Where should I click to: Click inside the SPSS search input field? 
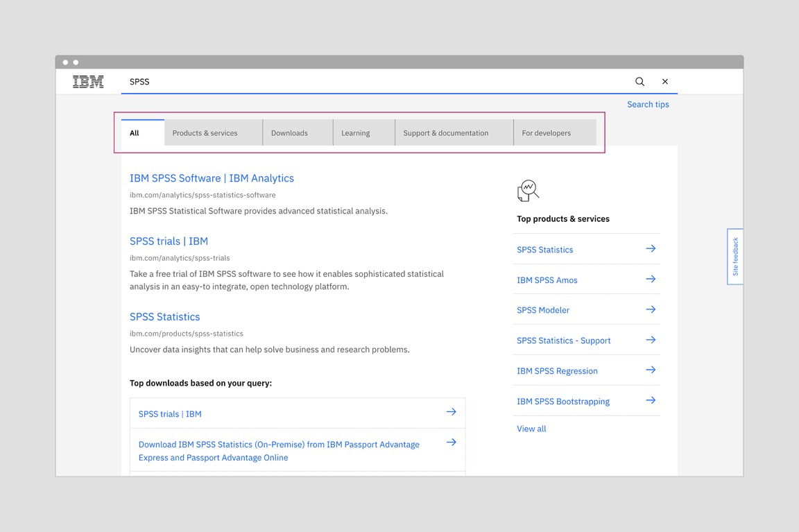pos(312,81)
